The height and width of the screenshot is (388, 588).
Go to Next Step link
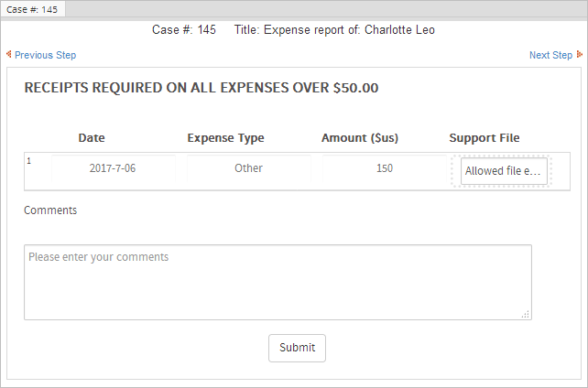tap(550, 55)
